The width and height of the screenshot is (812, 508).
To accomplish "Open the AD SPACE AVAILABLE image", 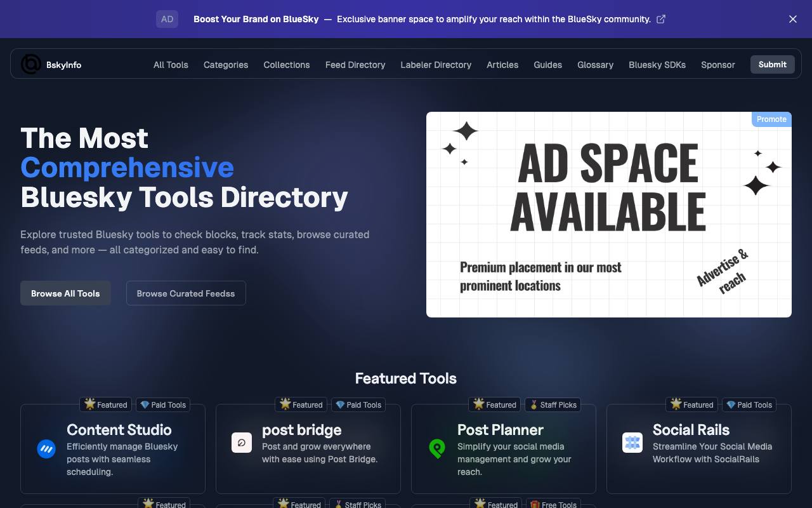I will tap(609, 215).
